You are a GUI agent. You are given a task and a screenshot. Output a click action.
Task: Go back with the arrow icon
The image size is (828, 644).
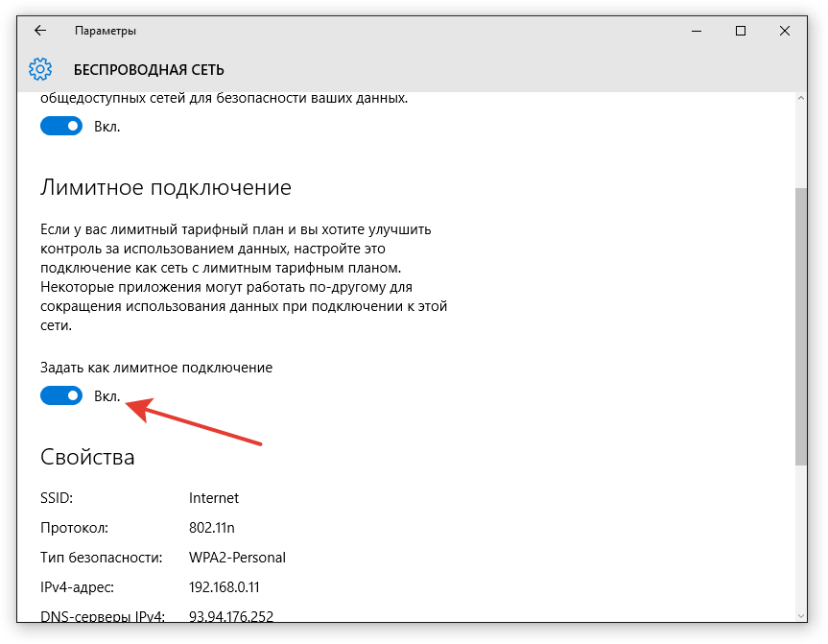(40, 31)
